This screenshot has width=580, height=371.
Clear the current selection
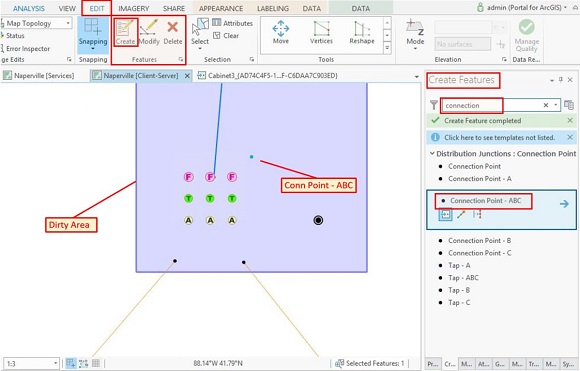point(226,36)
